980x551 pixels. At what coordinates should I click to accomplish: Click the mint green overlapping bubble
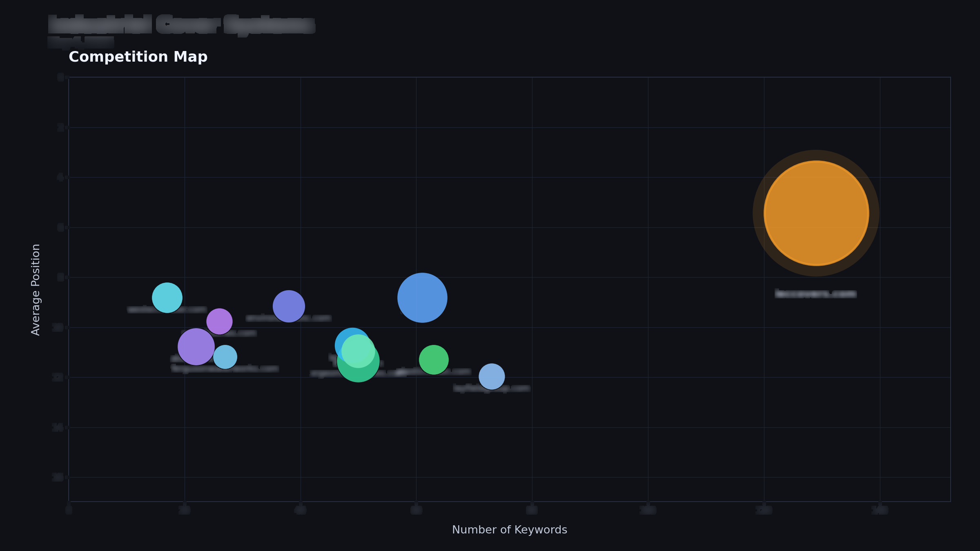[358, 351]
